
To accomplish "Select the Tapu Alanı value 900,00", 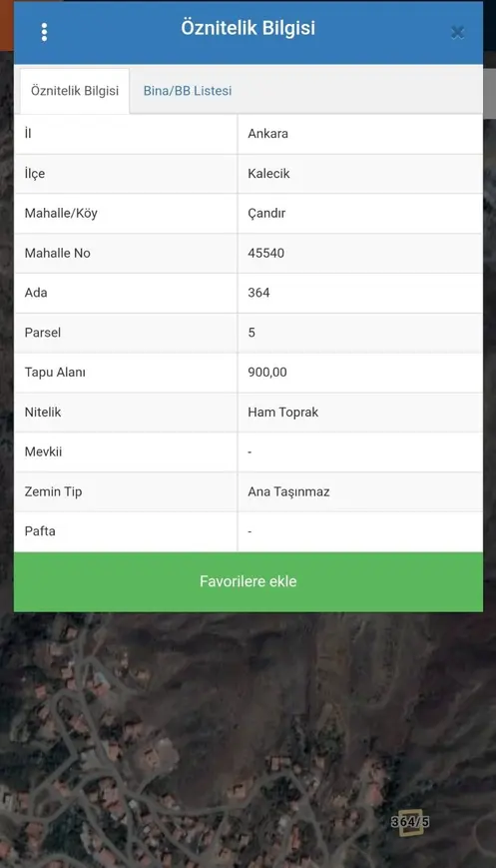I will (267, 373).
